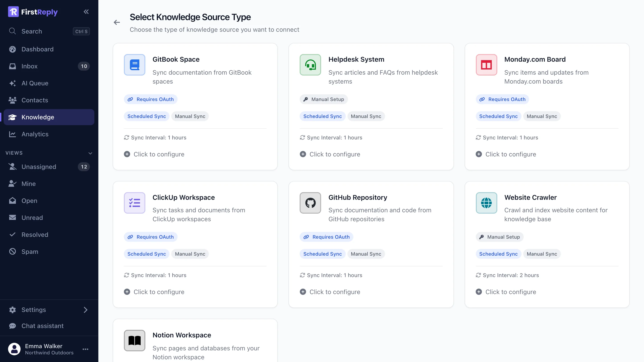Click plus icon on Website Crawler card
This screenshot has height=362, width=644.
[x=479, y=292]
